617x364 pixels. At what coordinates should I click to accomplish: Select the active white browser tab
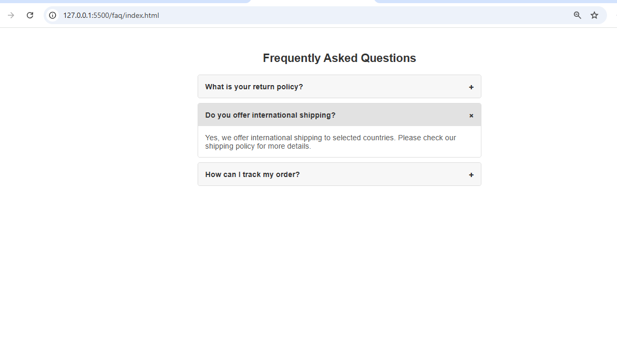click(x=313, y=2)
